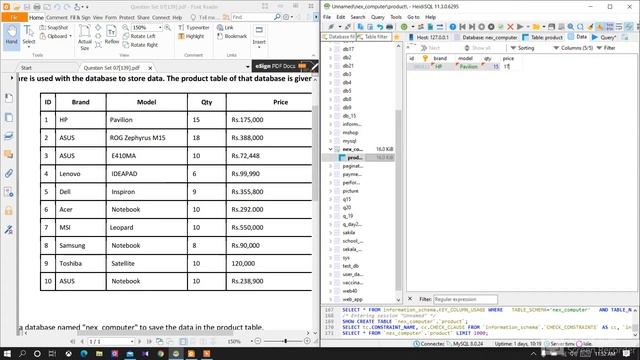Switch to the Start document tab
This screenshot has width=640, height=360.
(27, 68)
